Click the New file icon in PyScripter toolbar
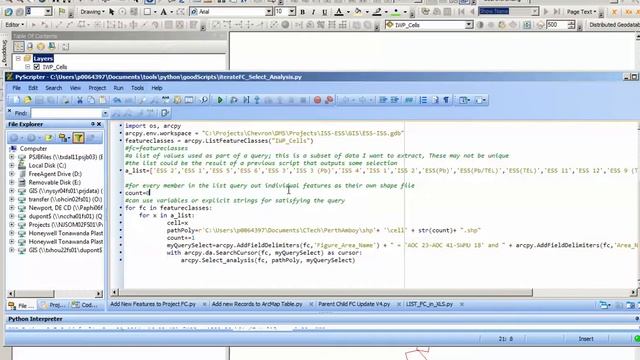 coord(16,100)
